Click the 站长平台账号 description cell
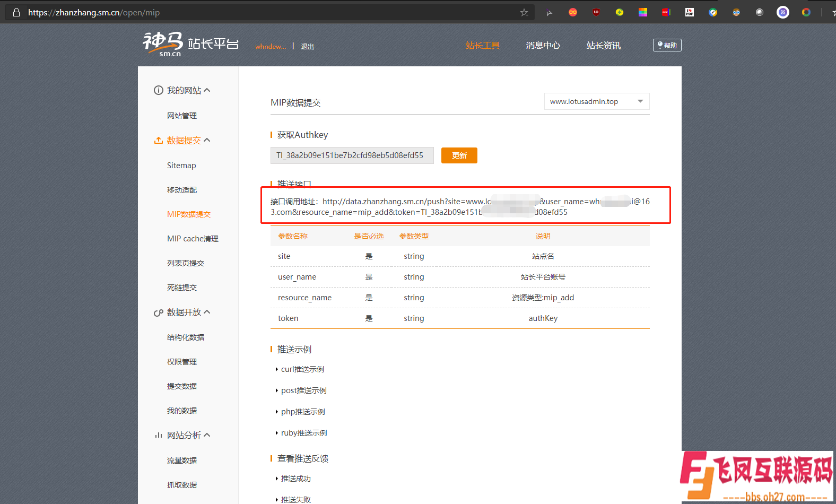 point(543,277)
